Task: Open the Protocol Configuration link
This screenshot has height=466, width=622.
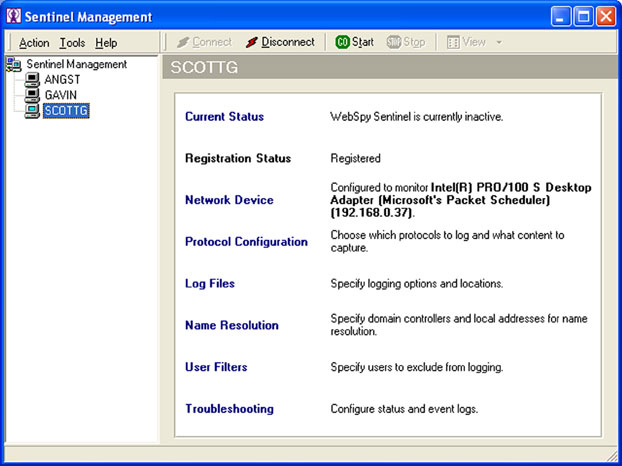Action: tap(246, 242)
